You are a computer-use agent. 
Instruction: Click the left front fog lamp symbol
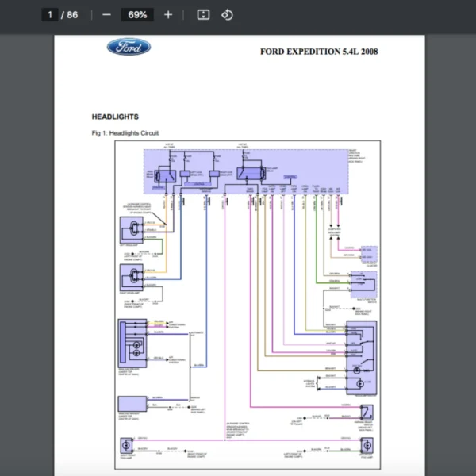[x=367, y=445]
